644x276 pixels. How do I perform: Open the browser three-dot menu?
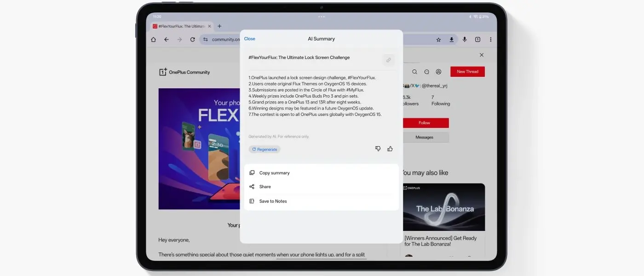tap(490, 40)
